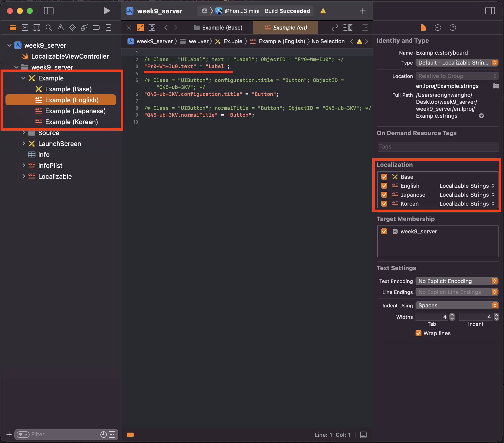
Task: Open Example (Korean) strings file
Action: point(71,122)
